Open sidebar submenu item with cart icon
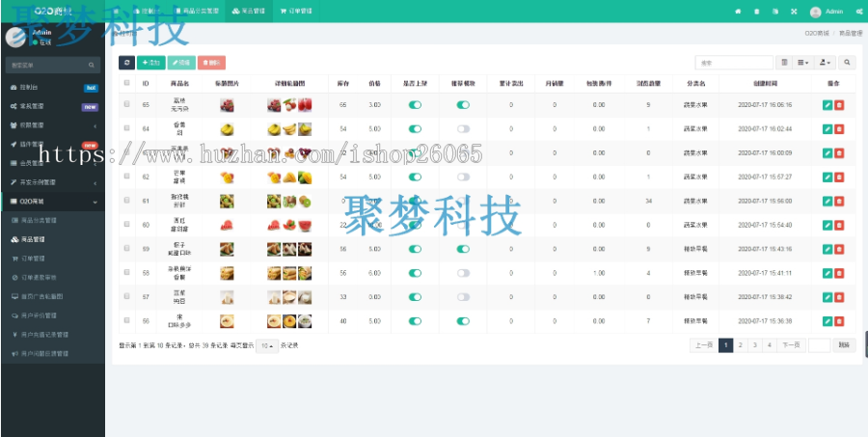The image size is (868, 437). (x=53, y=259)
